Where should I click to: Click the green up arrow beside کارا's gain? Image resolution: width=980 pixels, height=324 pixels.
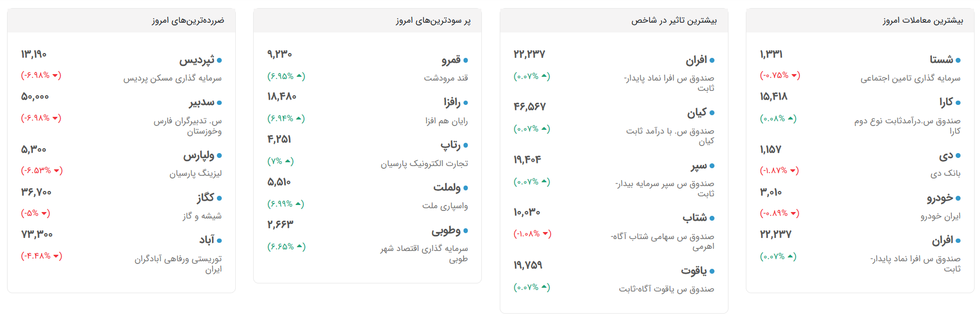pyautogui.click(x=792, y=118)
